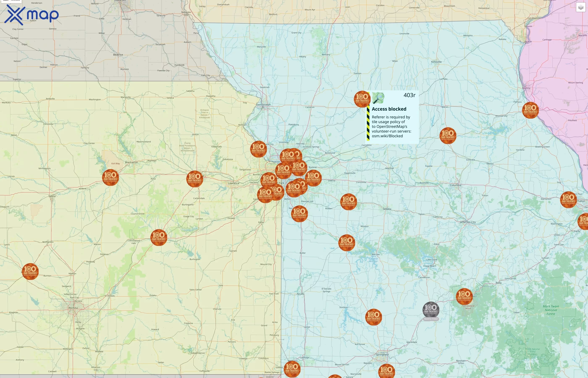Click the Columbia city label

455,185
